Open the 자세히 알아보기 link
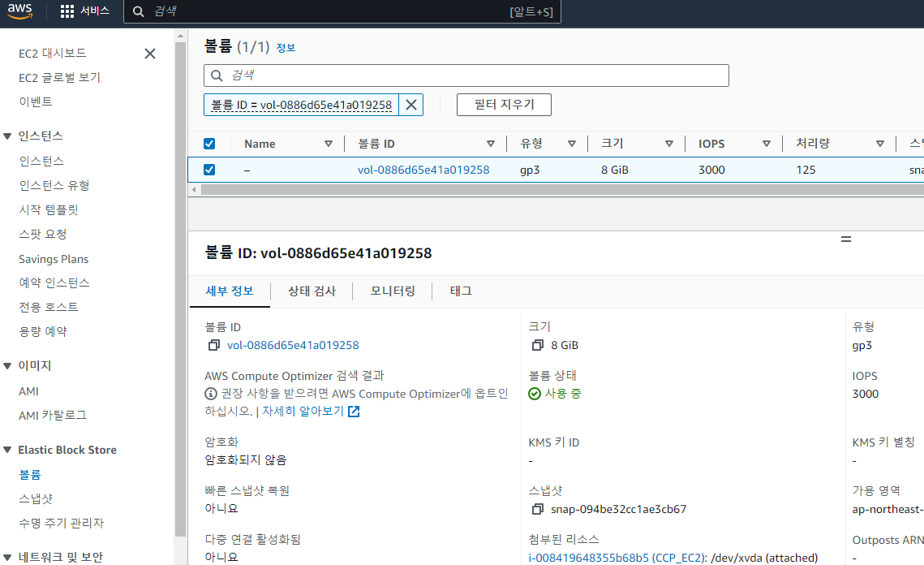924x565 pixels. point(303,411)
